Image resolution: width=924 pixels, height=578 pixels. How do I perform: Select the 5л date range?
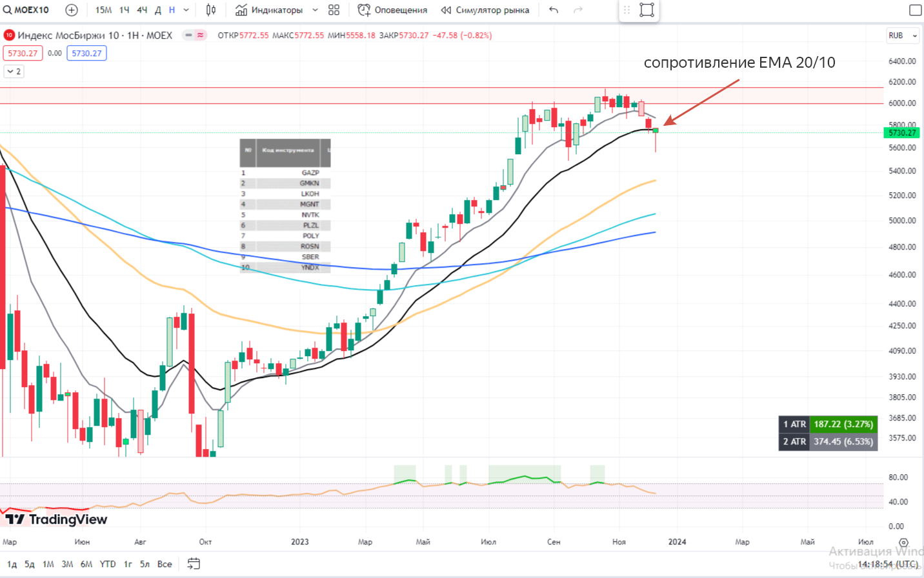click(145, 564)
